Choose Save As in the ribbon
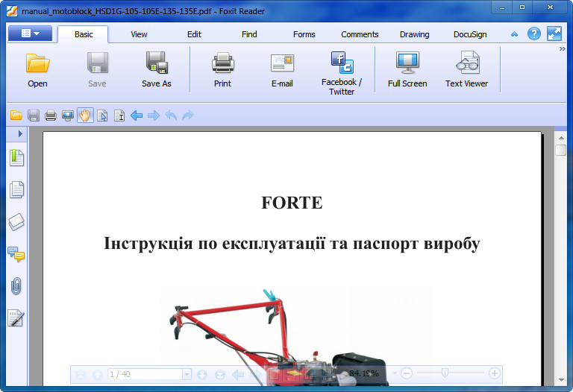Viewport: 573px width, 392px height. pyautogui.click(x=157, y=70)
